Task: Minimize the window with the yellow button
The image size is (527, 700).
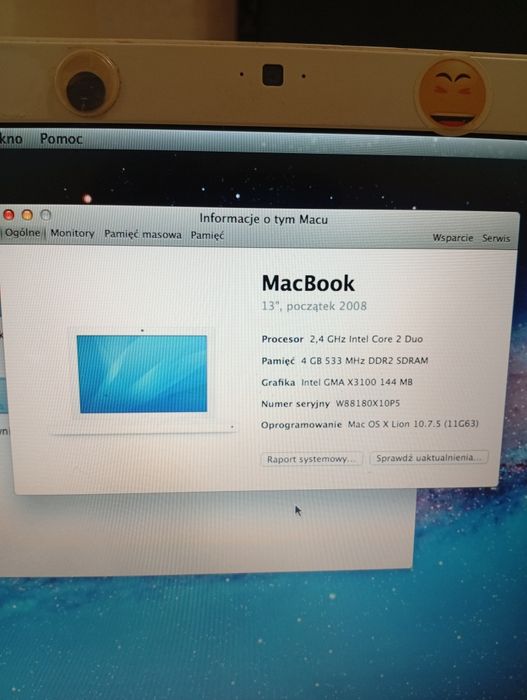Action: tap(27, 215)
